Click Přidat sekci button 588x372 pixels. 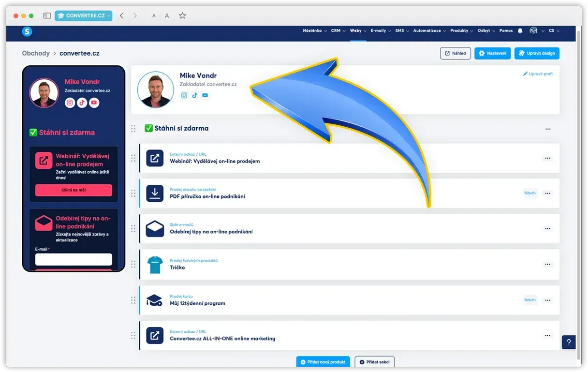pyautogui.click(x=375, y=362)
